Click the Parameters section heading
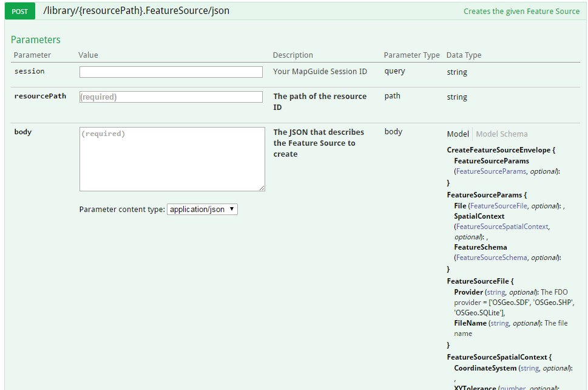 tap(35, 39)
